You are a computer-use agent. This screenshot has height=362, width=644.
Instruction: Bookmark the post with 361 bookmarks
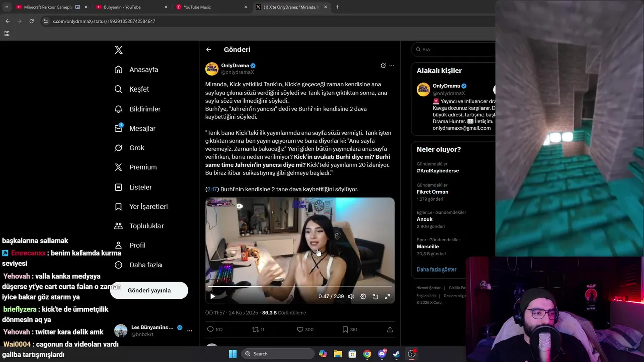point(350,329)
